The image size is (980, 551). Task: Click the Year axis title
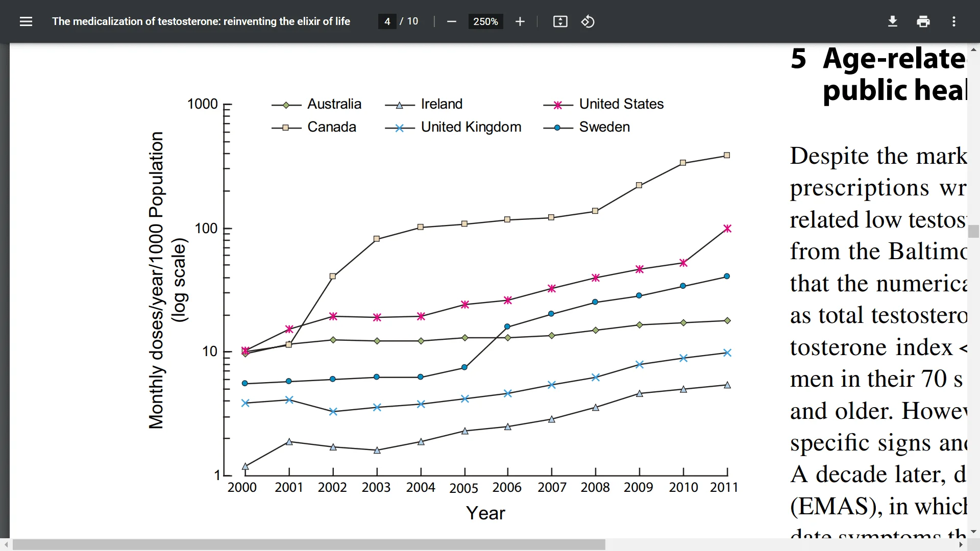click(485, 513)
